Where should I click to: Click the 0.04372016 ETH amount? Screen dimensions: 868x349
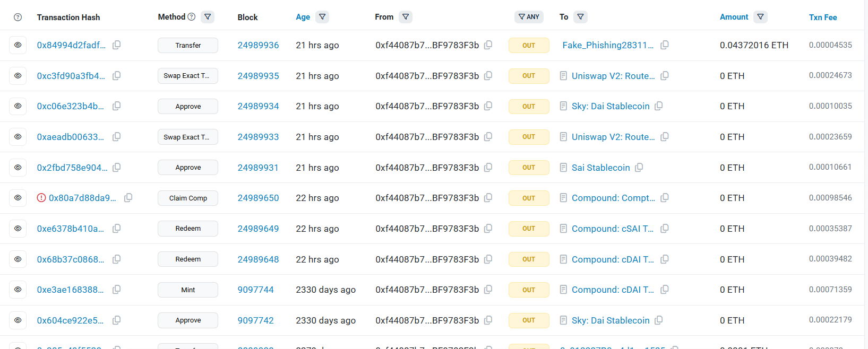point(754,45)
